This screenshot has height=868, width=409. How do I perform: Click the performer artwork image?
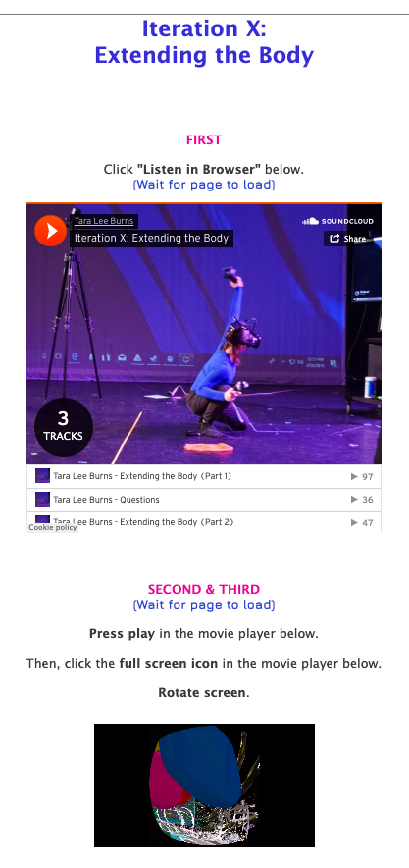pyautogui.click(x=204, y=335)
